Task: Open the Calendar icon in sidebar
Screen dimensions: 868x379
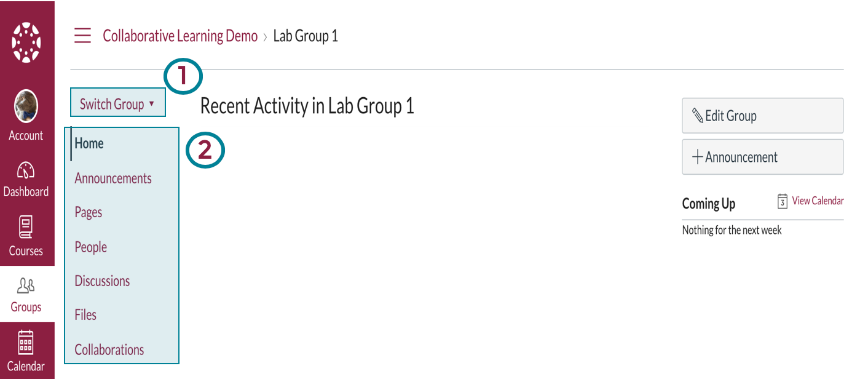Action: pyautogui.click(x=26, y=342)
